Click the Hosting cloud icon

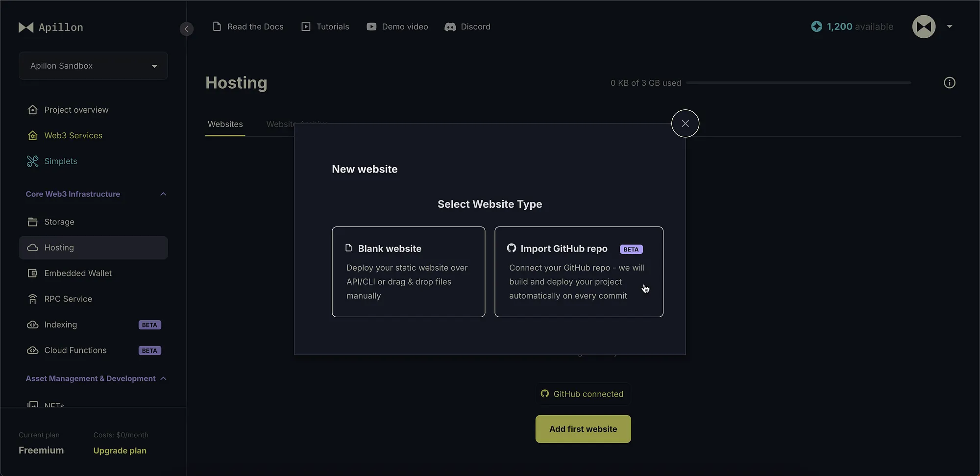click(32, 248)
